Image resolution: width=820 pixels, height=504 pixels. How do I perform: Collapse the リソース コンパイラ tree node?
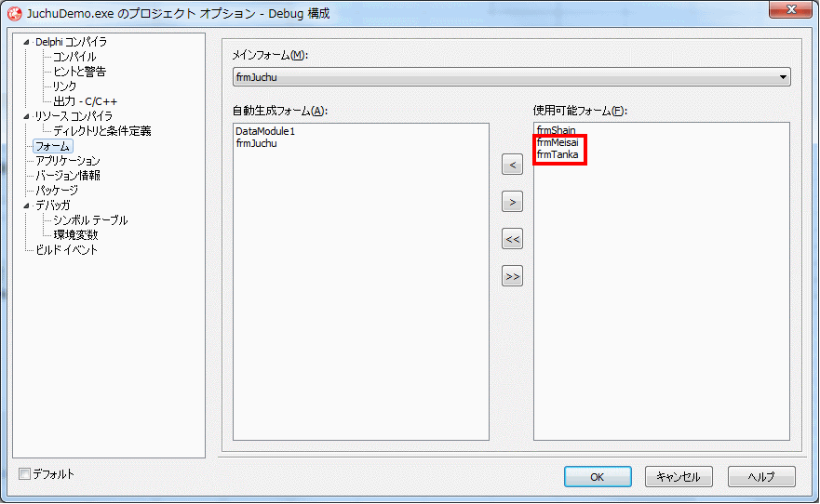click(26, 116)
